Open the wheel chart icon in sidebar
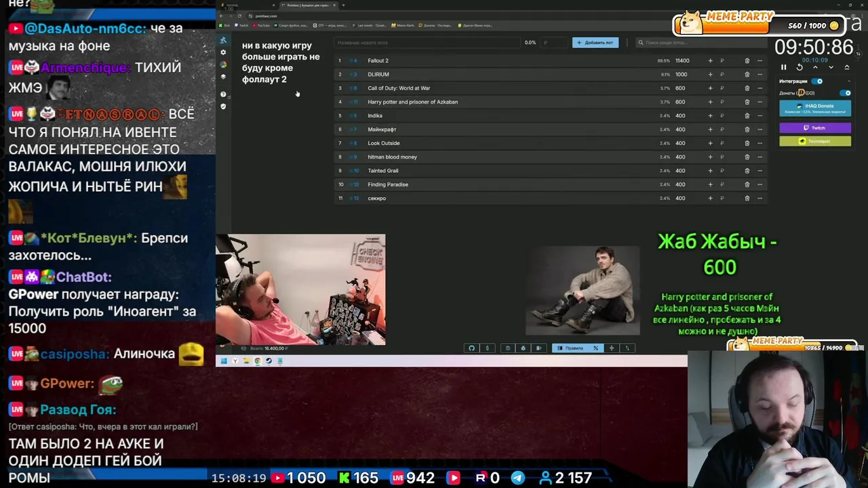 [x=223, y=64]
